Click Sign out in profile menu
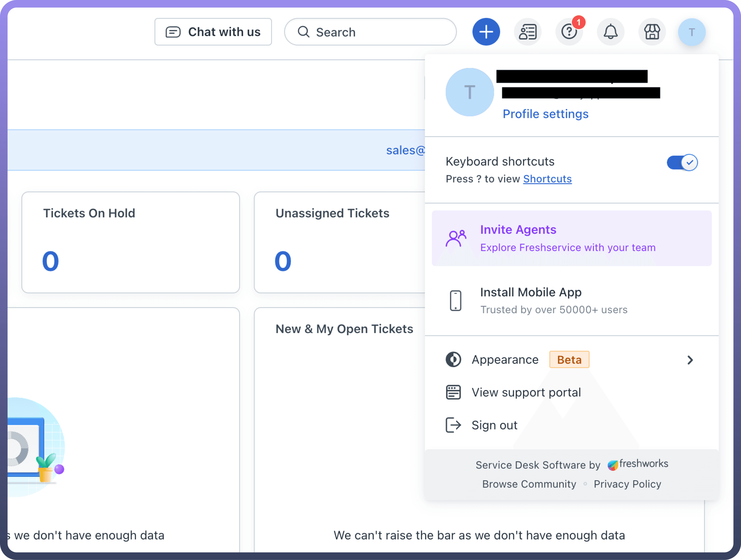This screenshot has width=741, height=560. click(x=494, y=425)
